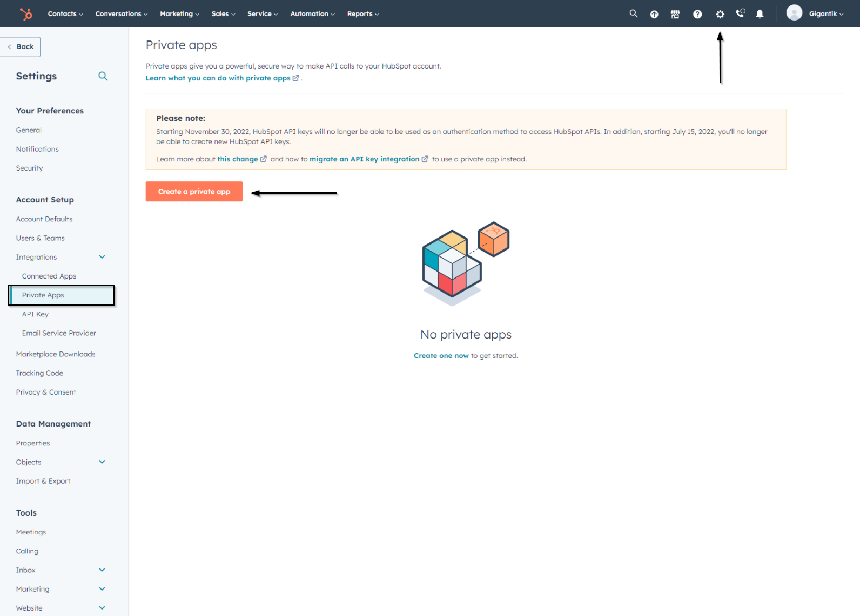Collapse the Integrations section chevron
The image size is (860, 616).
coord(102,257)
